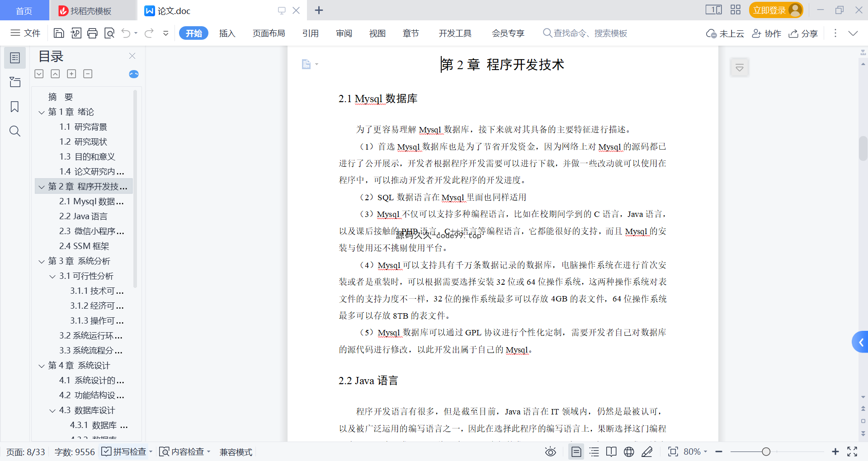Click the Print icon
Image resolution: width=868 pixels, height=461 pixels.
click(x=92, y=33)
